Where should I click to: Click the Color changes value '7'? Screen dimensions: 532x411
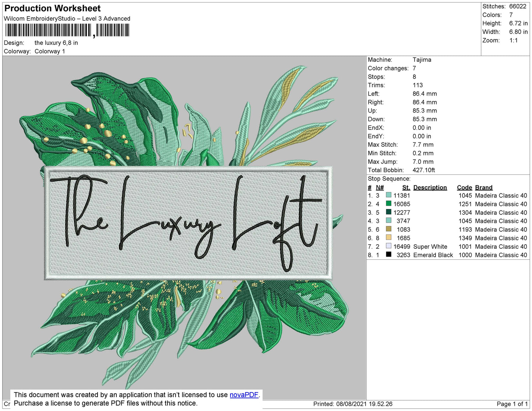(414, 68)
